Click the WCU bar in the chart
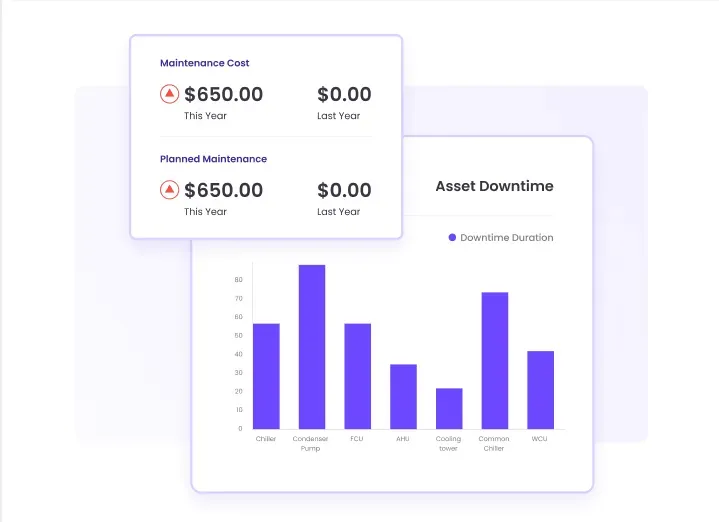Image resolution: width=719 pixels, height=522 pixels. tap(540, 390)
